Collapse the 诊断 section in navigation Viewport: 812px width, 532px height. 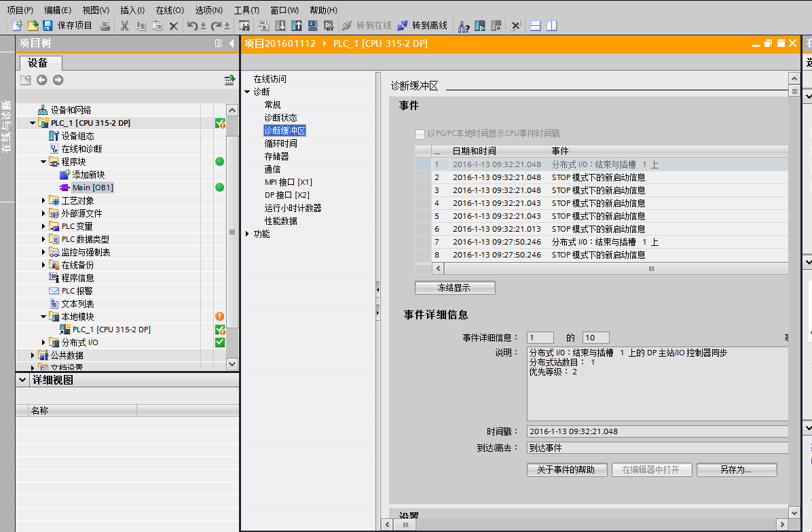(248, 92)
